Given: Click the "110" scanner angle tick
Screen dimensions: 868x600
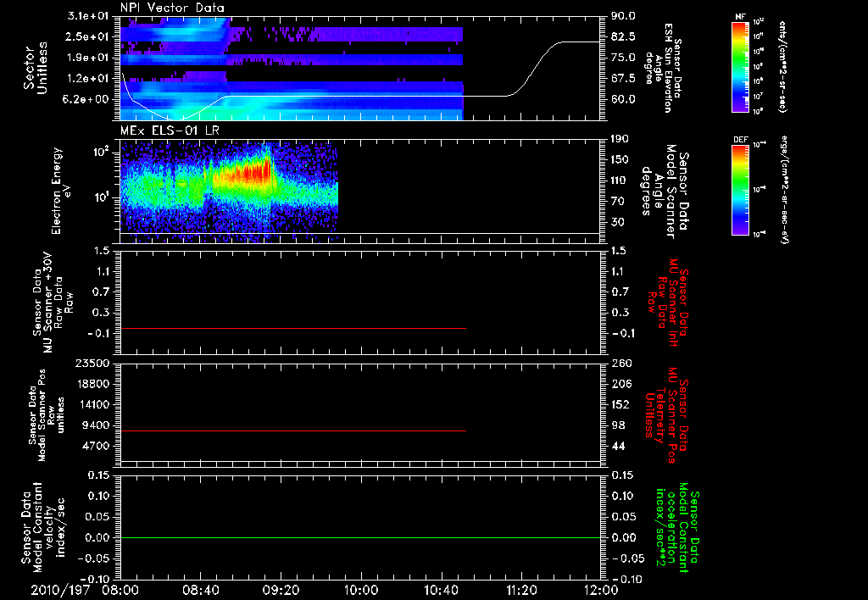Looking at the screenshot, I should (620, 181).
